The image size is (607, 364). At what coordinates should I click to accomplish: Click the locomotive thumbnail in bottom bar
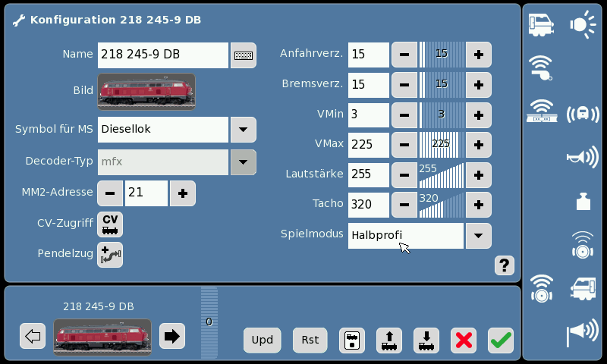pos(102,337)
